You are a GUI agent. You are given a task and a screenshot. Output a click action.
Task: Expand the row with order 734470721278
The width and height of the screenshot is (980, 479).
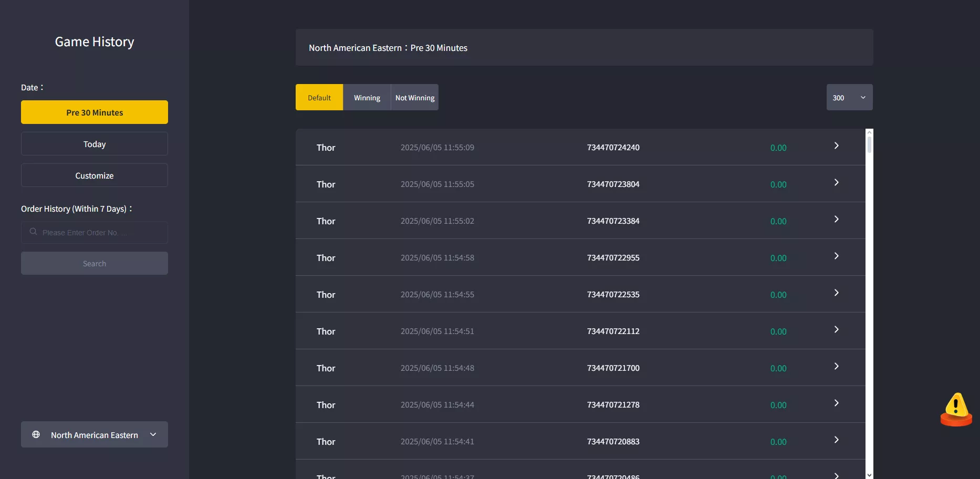coord(836,403)
